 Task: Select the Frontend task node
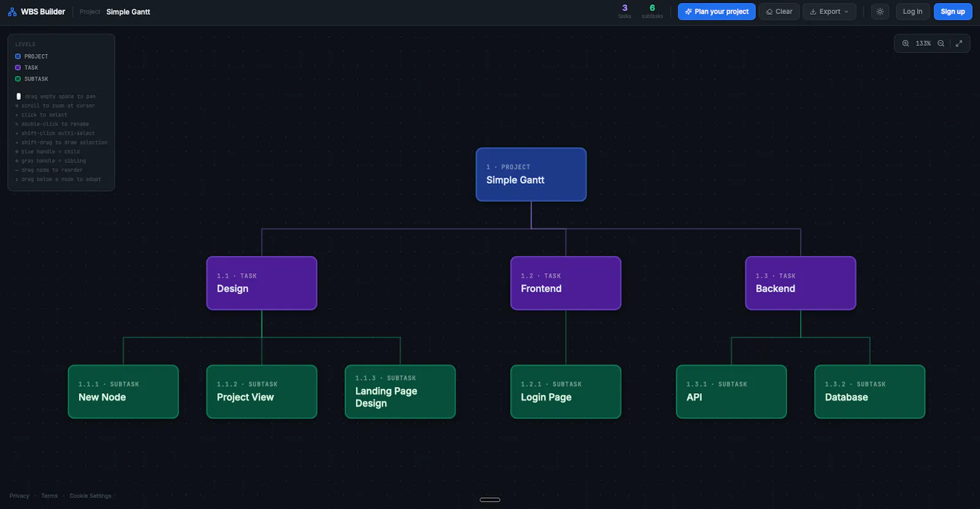pos(566,283)
